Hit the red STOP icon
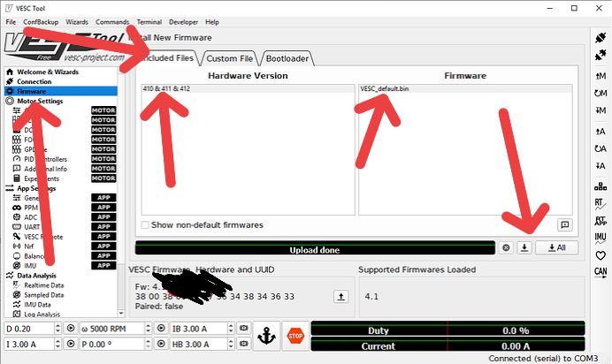Image resolution: width=612 pixels, height=364 pixels. 295,336
